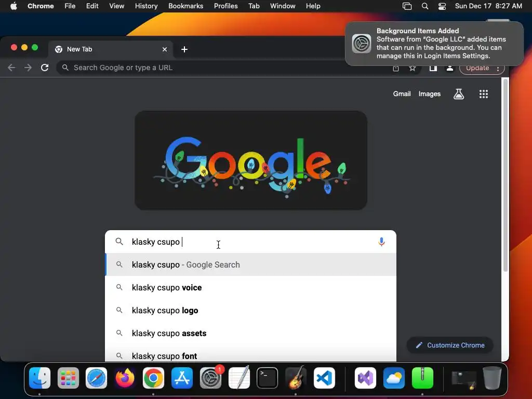Select 'klasky csupo assets' suggestion
This screenshot has width=532, height=399.
pyautogui.click(x=251, y=333)
